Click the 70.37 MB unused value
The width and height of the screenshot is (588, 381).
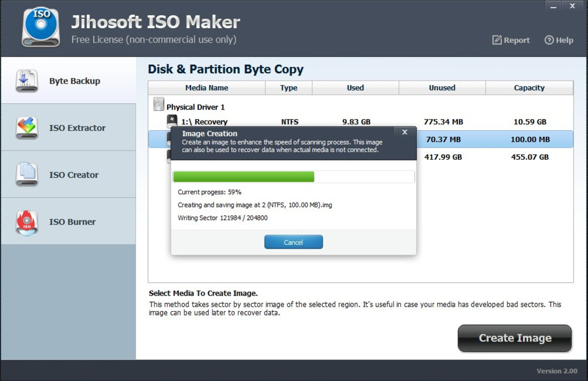(x=443, y=140)
